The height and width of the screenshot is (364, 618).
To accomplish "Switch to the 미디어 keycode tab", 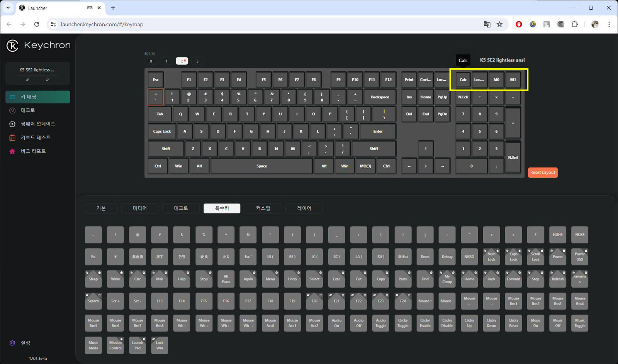I will [x=140, y=208].
